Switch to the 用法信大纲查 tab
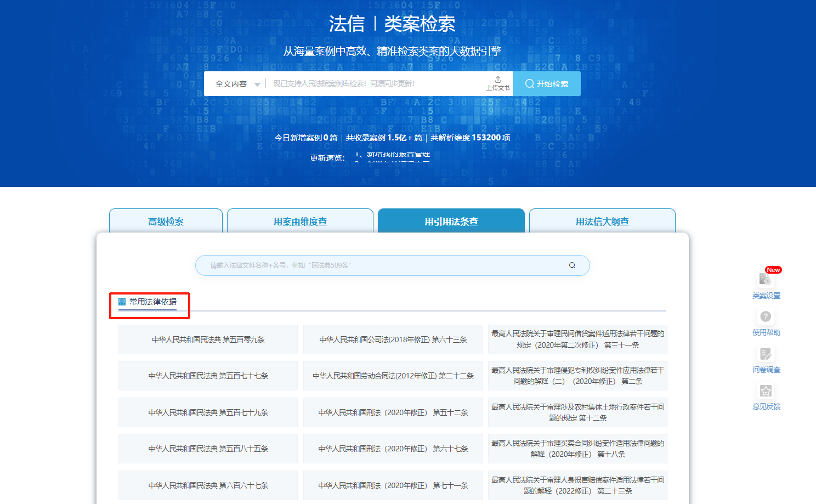This screenshot has width=816, height=504. point(602,221)
